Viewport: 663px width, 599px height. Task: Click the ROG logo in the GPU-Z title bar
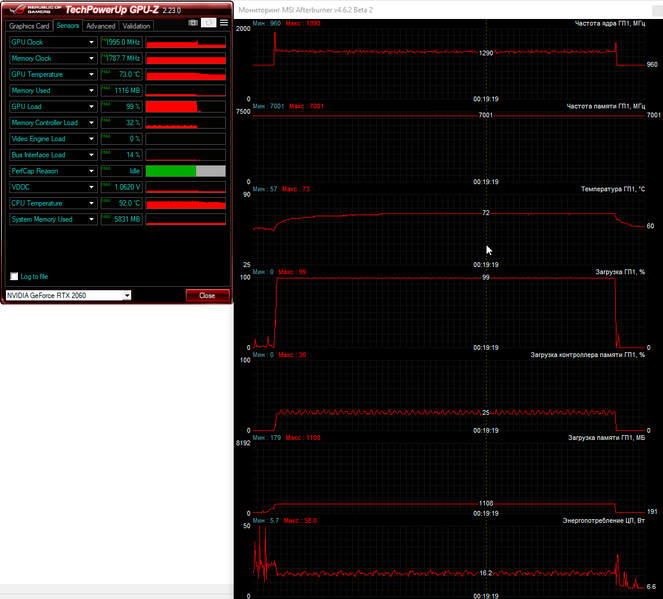pos(36,9)
